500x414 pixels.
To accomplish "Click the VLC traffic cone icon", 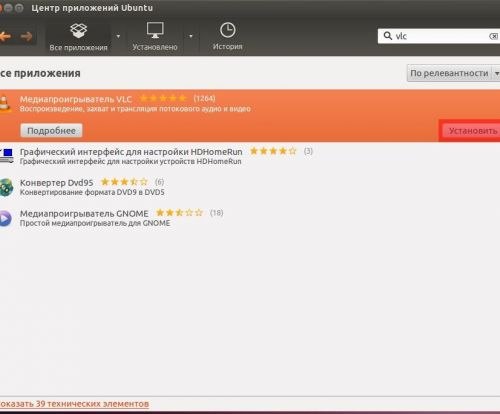I will click(x=5, y=104).
